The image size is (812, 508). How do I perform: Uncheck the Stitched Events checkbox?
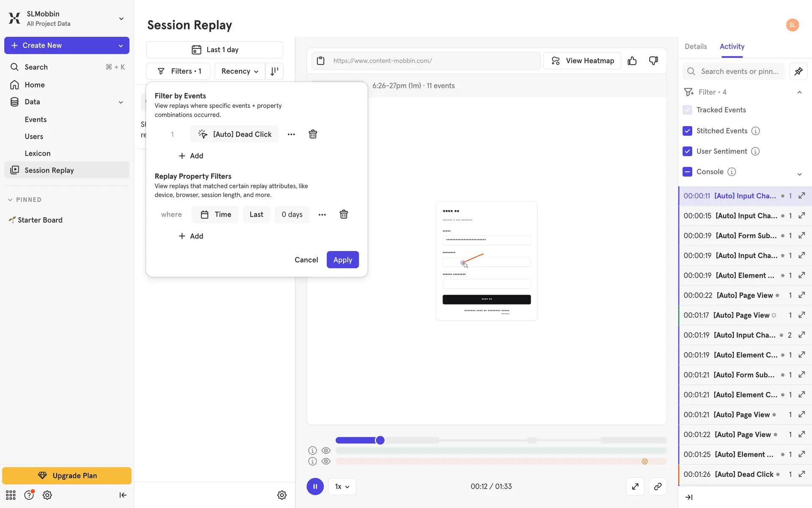click(x=687, y=131)
